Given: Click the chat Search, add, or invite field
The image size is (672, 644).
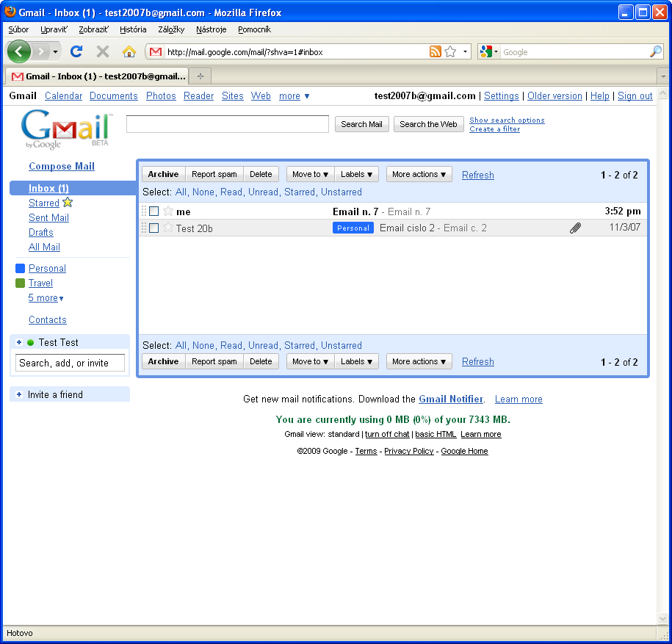Looking at the screenshot, I should (70, 363).
